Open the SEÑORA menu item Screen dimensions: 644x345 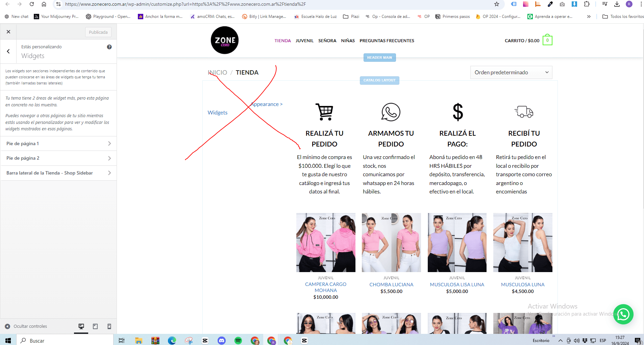coord(327,41)
